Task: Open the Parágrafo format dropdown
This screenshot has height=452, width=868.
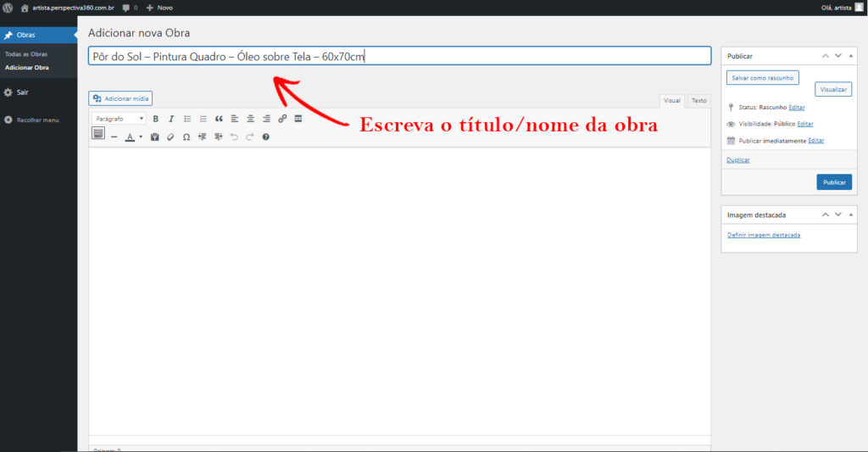Action: 119,119
